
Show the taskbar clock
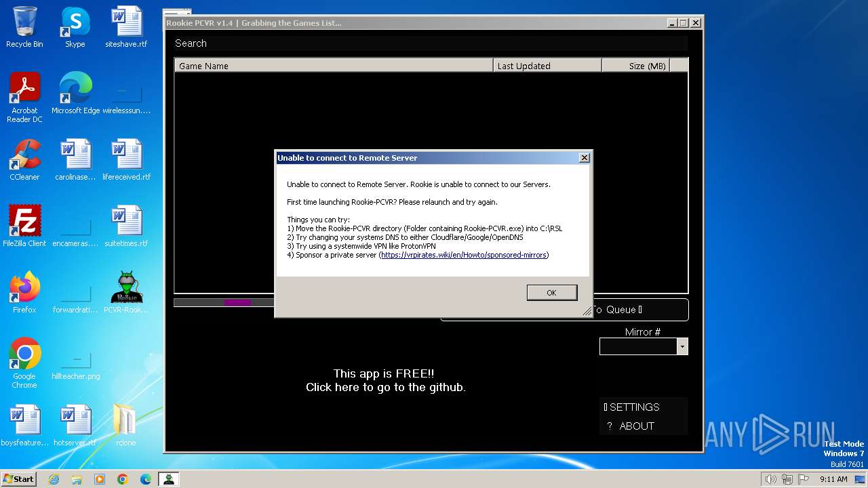coord(833,479)
